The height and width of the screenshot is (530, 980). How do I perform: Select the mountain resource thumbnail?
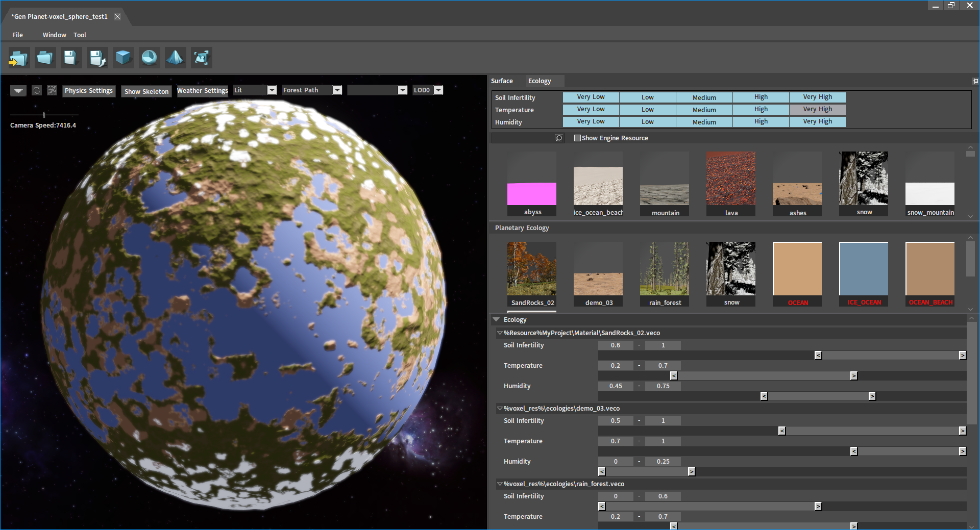point(665,184)
